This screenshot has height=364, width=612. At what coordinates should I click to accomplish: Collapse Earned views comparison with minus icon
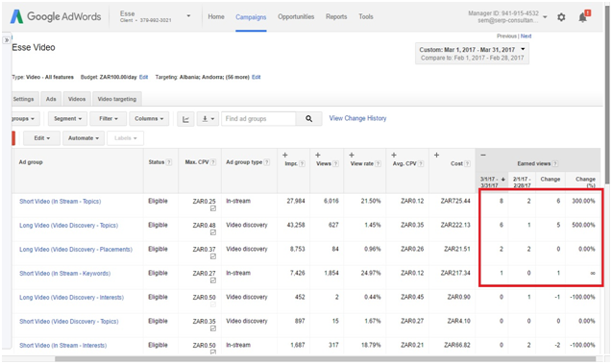483,155
